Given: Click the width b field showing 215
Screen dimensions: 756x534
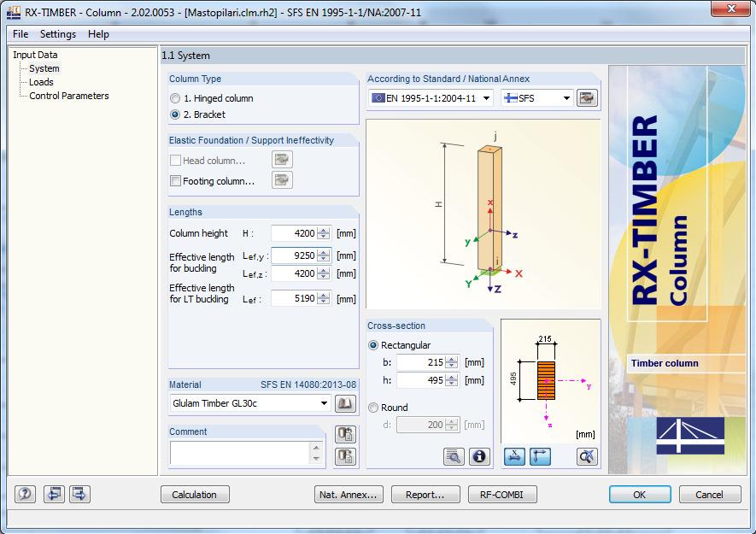Looking at the screenshot, I should click(421, 362).
